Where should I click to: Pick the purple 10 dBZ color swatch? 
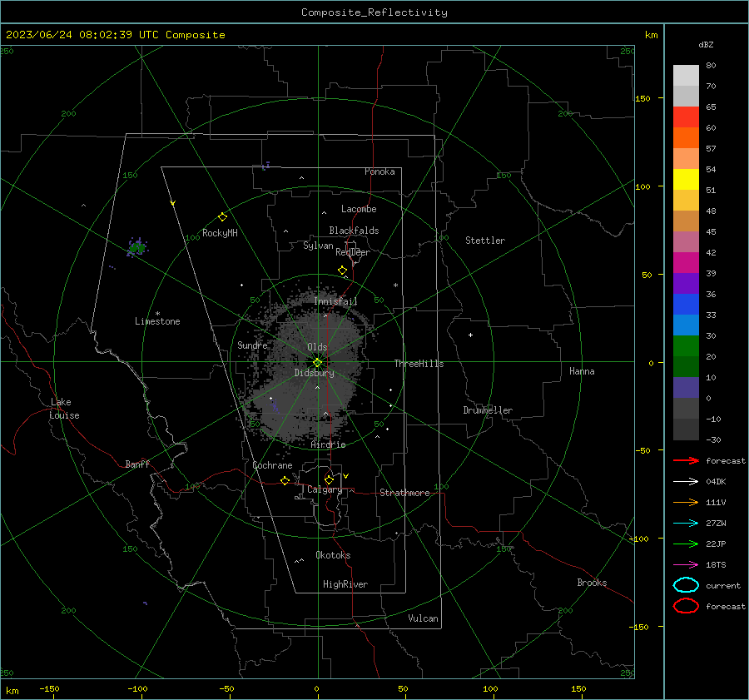coord(686,388)
